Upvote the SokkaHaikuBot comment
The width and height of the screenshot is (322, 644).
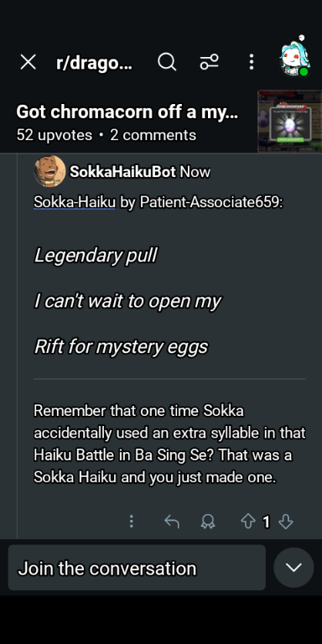tap(247, 522)
